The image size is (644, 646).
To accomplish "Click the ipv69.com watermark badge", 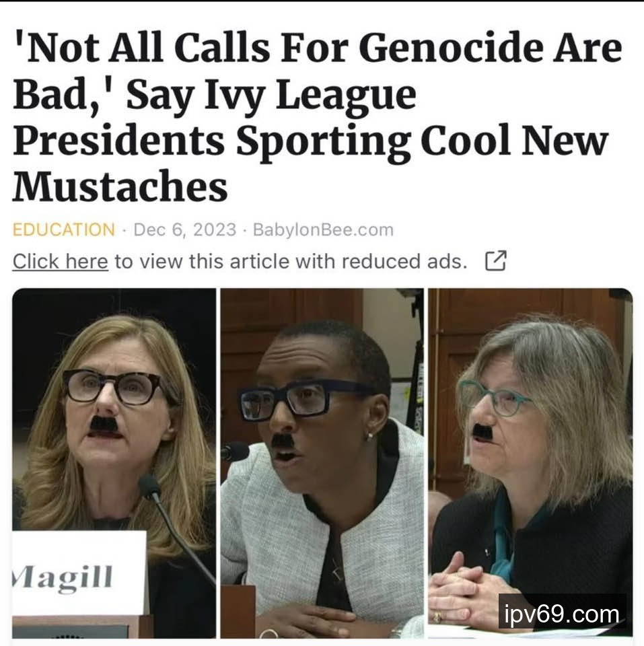I will [x=562, y=614].
